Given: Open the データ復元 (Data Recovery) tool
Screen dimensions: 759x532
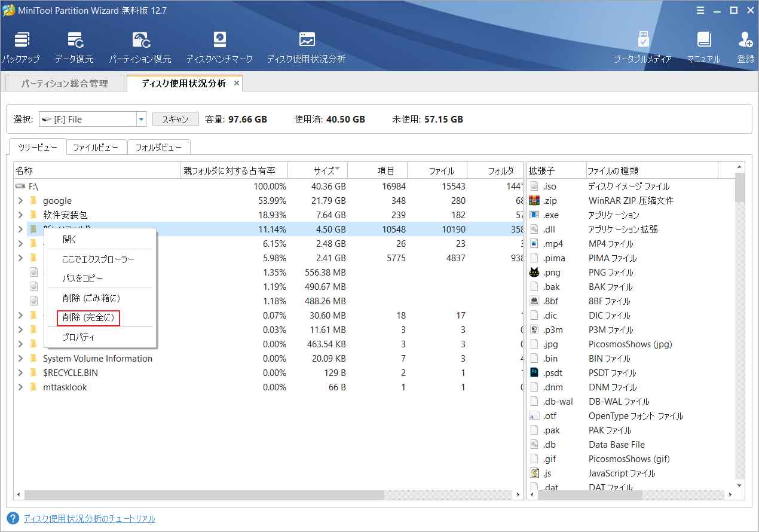Looking at the screenshot, I should pos(74,45).
